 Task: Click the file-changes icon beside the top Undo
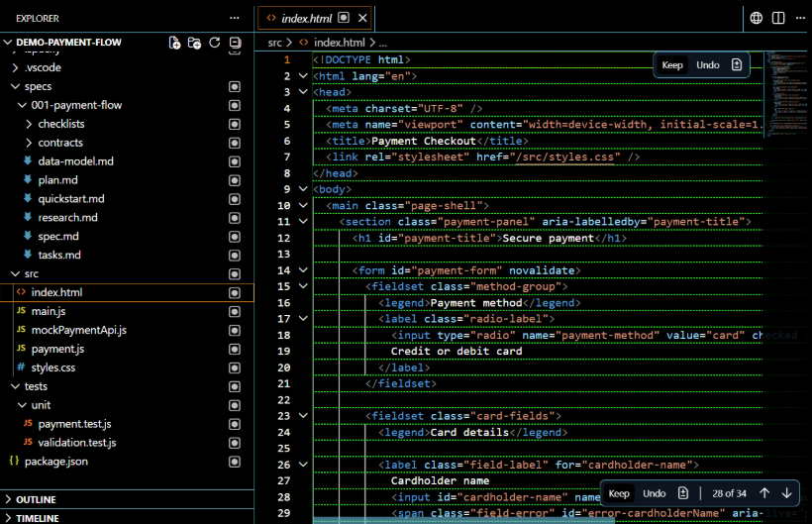pos(737,64)
